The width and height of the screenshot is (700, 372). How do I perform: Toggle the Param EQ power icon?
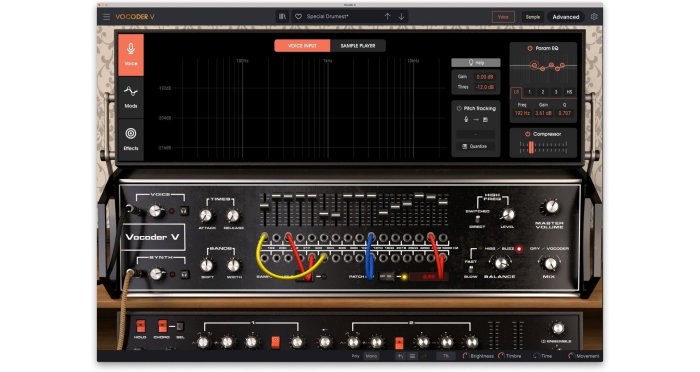[x=530, y=48]
